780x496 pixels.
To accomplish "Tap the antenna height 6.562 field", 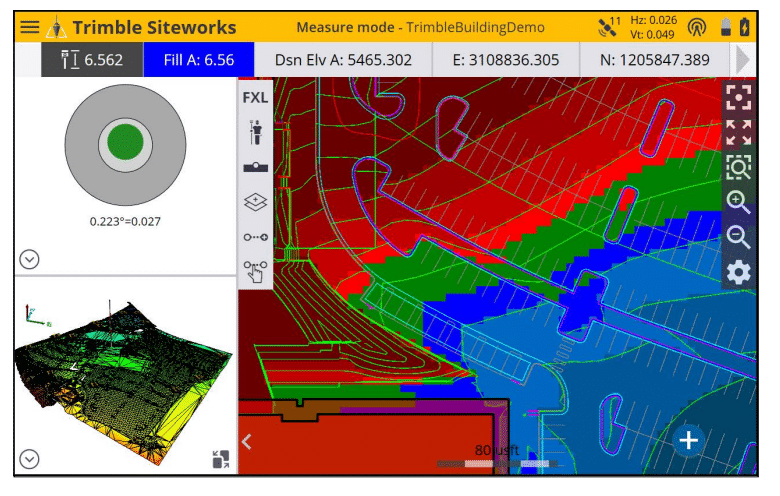I will coord(92,60).
